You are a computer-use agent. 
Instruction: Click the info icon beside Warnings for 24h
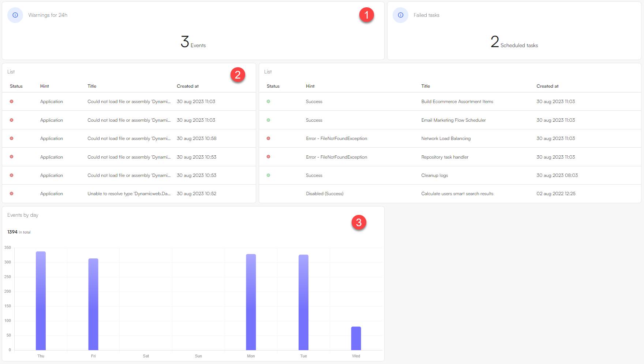click(x=15, y=15)
